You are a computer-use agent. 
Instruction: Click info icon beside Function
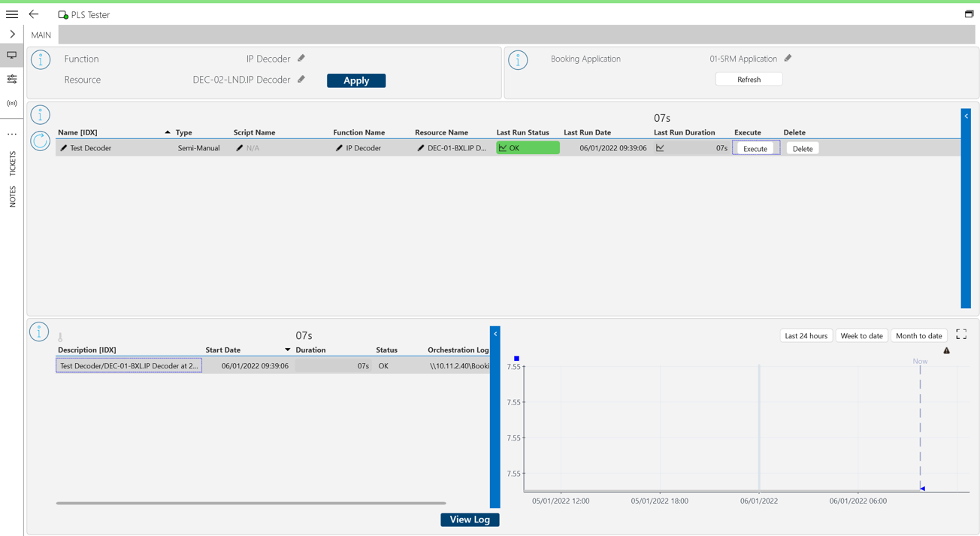pyautogui.click(x=41, y=59)
